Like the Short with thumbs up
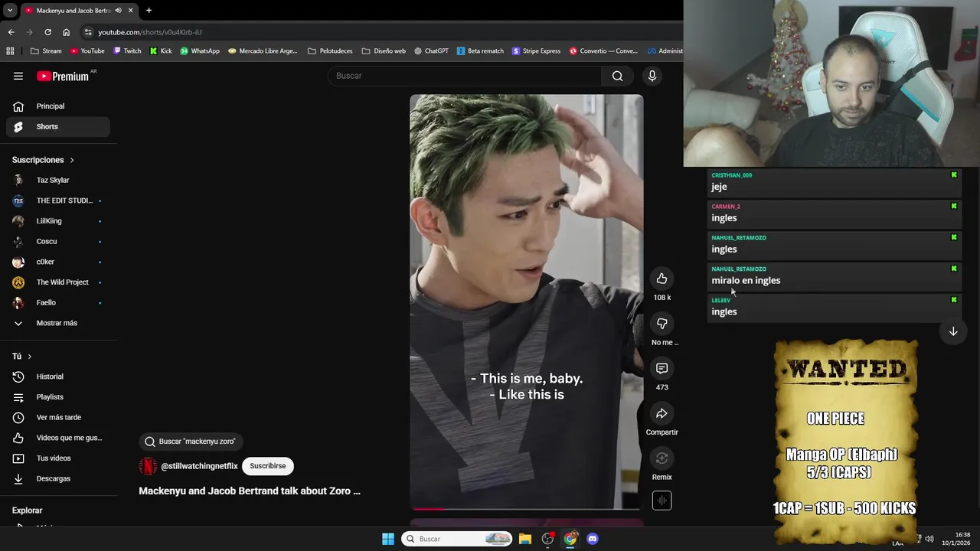This screenshot has height=551, width=980. click(x=661, y=279)
